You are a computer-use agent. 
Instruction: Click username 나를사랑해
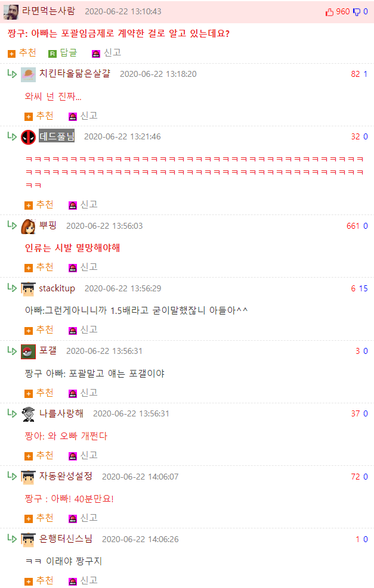61,413
